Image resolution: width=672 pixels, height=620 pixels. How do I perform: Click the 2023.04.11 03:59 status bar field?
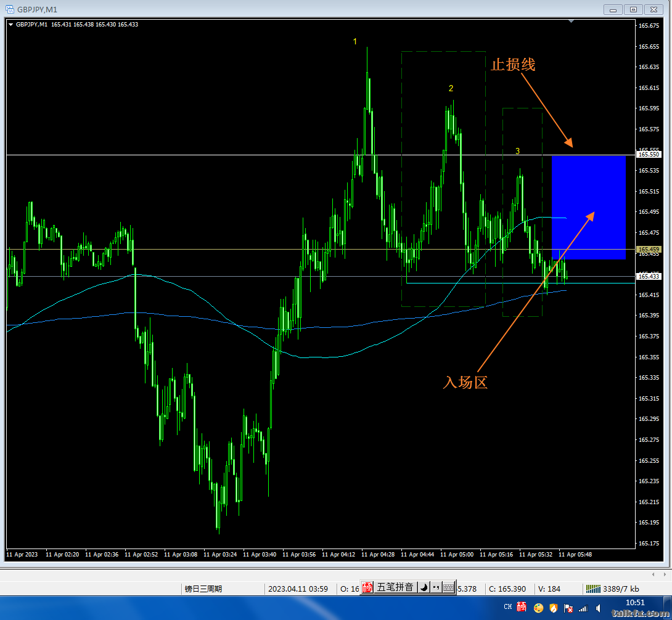point(298,589)
